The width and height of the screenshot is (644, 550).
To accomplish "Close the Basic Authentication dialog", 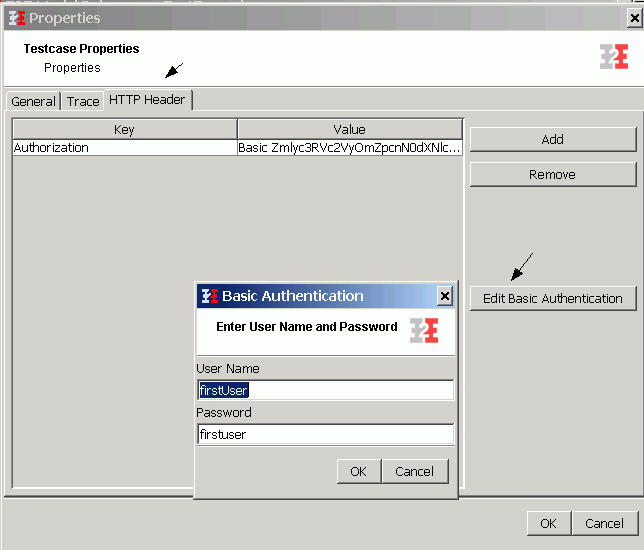I will pyautogui.click(x=444, y=296).
